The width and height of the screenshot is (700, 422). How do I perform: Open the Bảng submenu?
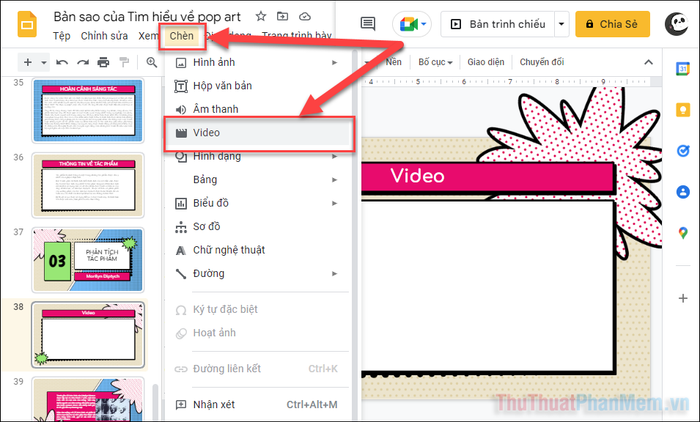pyautogui.click(x=257, y=180)
